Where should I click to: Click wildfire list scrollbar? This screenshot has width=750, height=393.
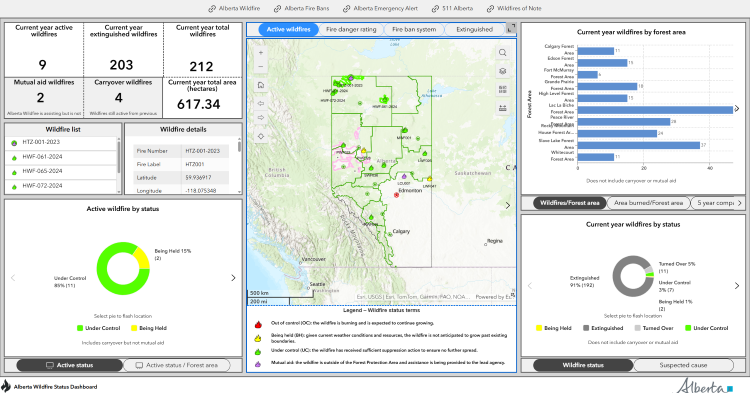[x=119, y=158]
